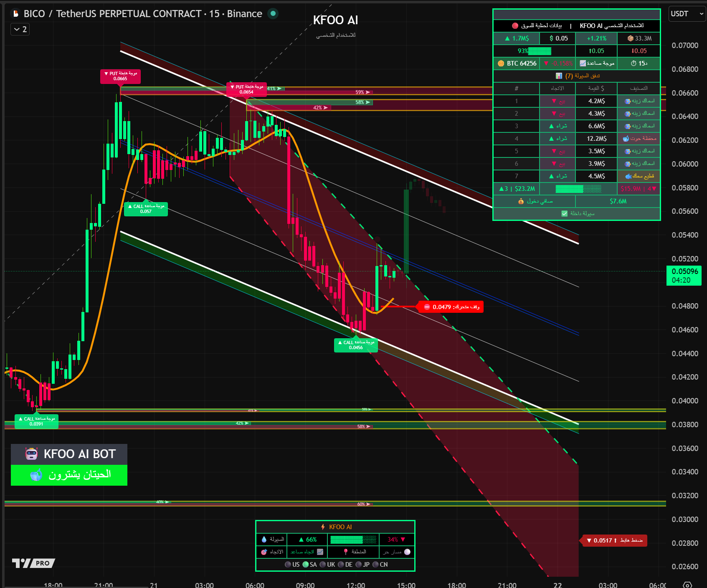Click the stop sign icon on 0.0479 label
Screen dimensions: 707x588
tap(427, 307)
